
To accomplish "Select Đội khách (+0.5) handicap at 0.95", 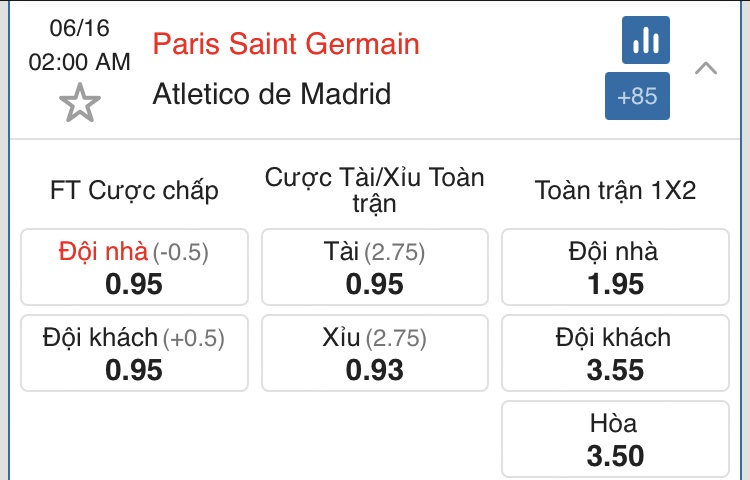I will (134, 353).
